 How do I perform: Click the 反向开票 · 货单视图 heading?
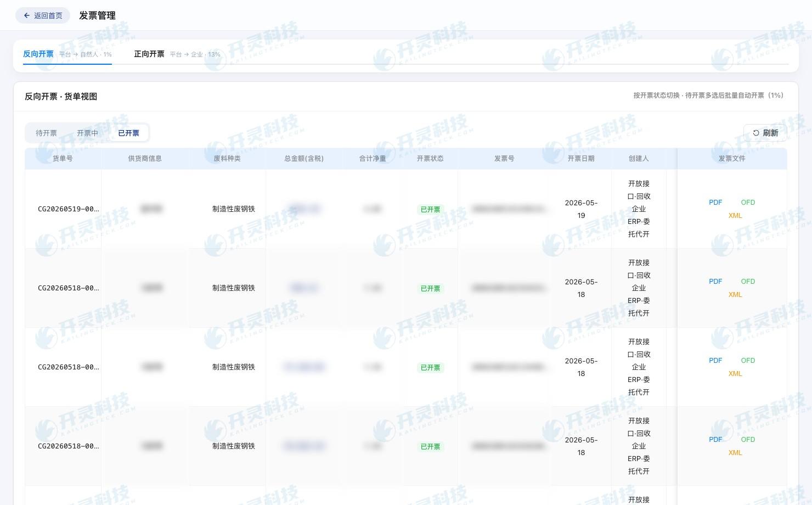tap(61, 97)
